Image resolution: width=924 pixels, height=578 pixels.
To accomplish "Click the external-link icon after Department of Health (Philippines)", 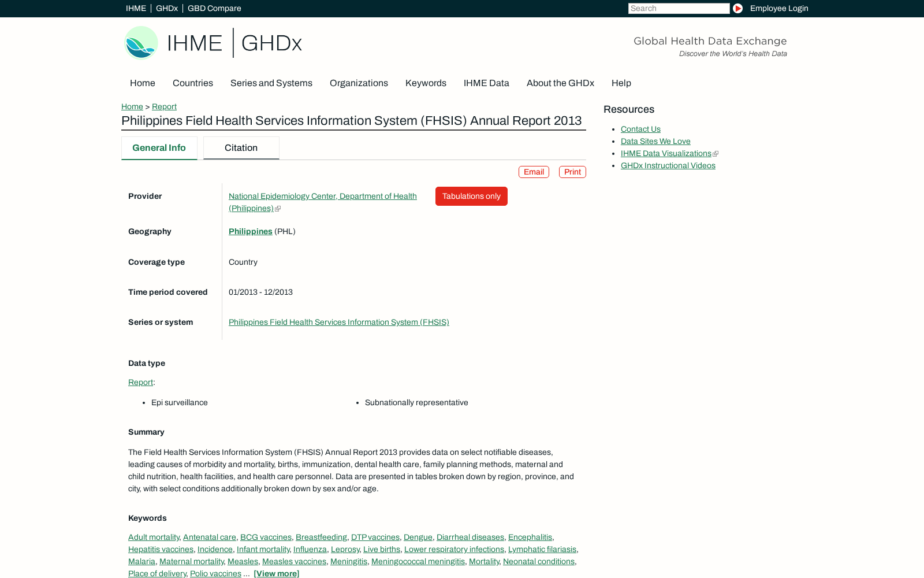I will pos(278,209).
